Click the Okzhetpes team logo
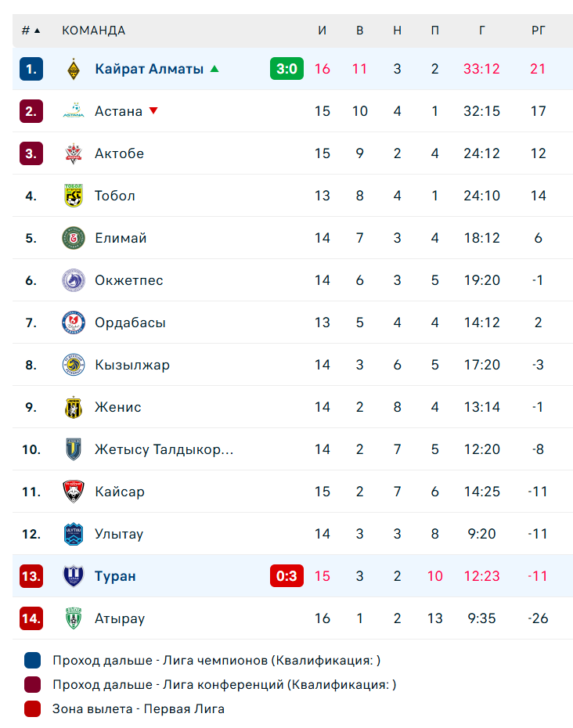This screenshot has width=573, height=728. pyautogui.click(x=74, y=280)
